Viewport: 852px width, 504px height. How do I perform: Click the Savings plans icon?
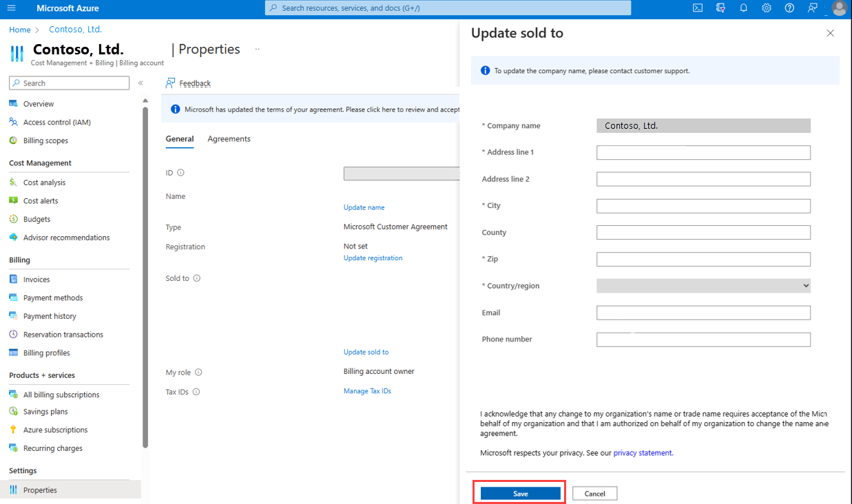click(x=13, y=411)
